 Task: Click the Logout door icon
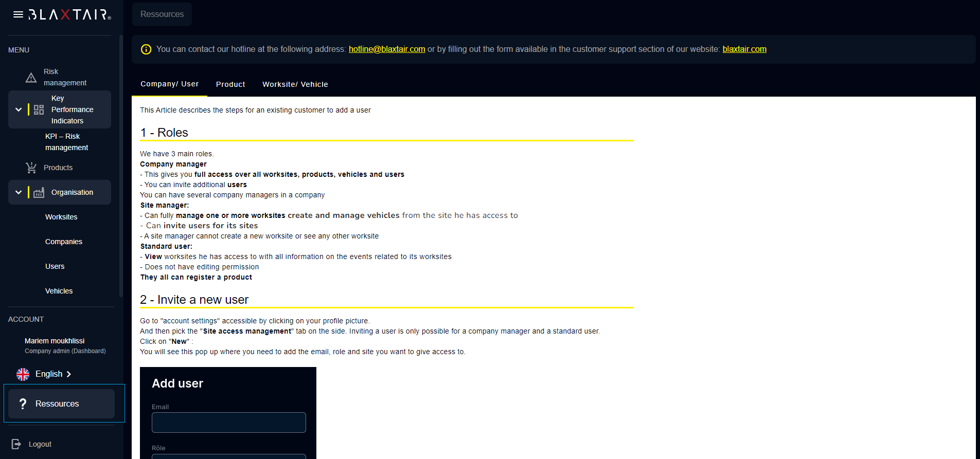click(16, 444)
